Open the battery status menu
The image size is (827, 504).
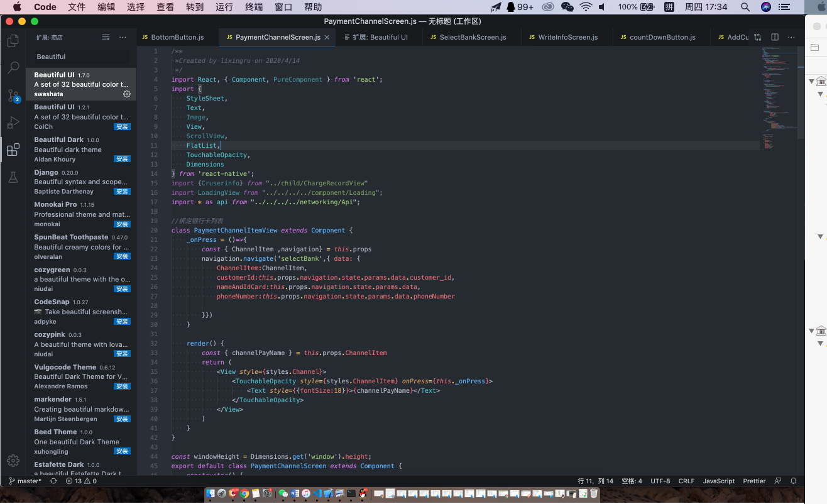635,7
